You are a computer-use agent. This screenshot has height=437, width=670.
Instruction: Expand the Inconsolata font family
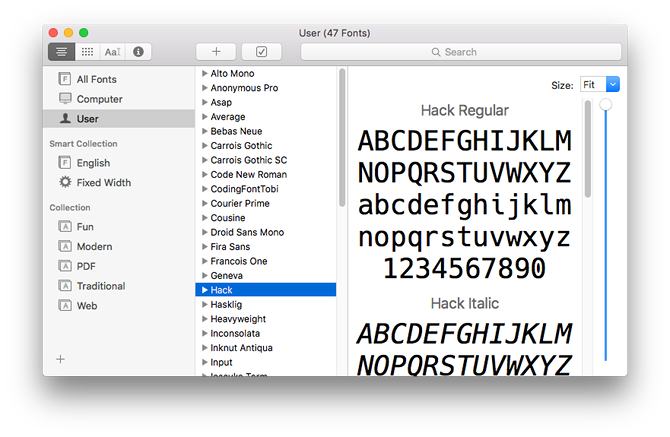(204, 333)
